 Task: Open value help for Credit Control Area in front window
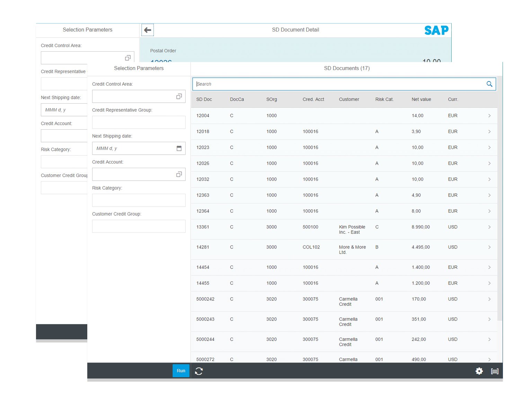click(x=179, y=96)
